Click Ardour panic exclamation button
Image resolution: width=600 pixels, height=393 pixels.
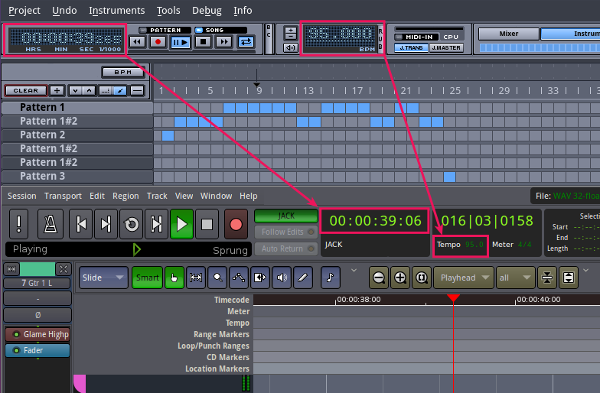18,224
